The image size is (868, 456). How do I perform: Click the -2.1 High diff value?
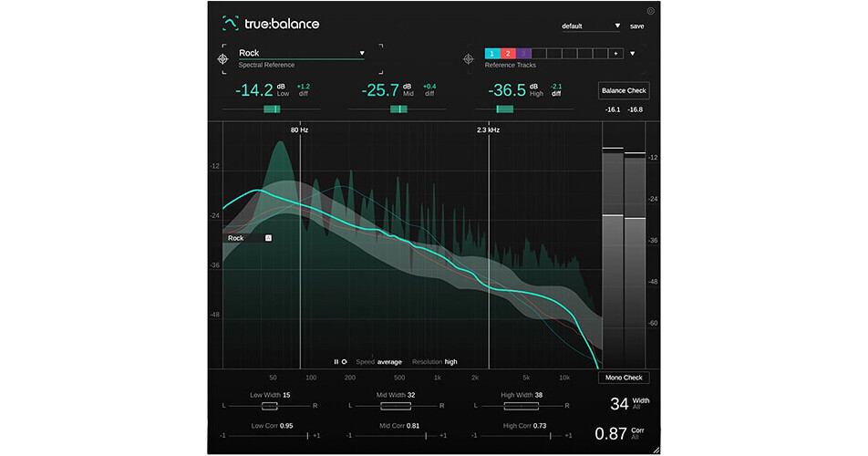coord(556,87)
